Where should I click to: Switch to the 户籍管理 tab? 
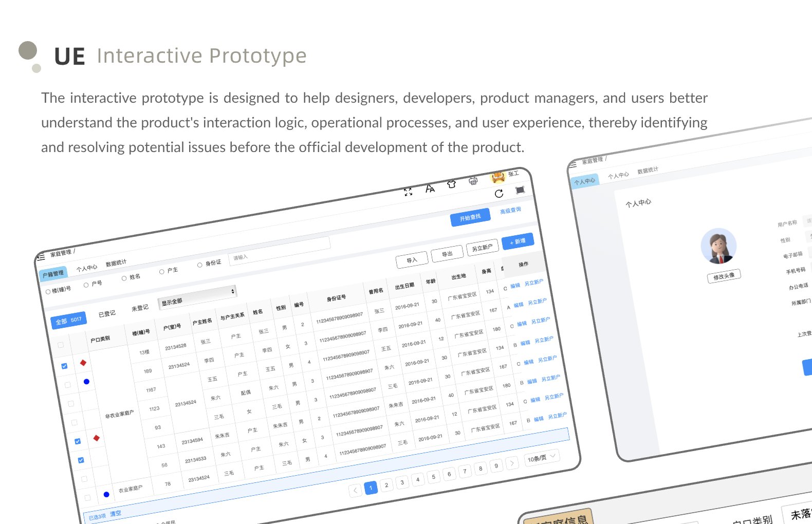pos(53,274)
